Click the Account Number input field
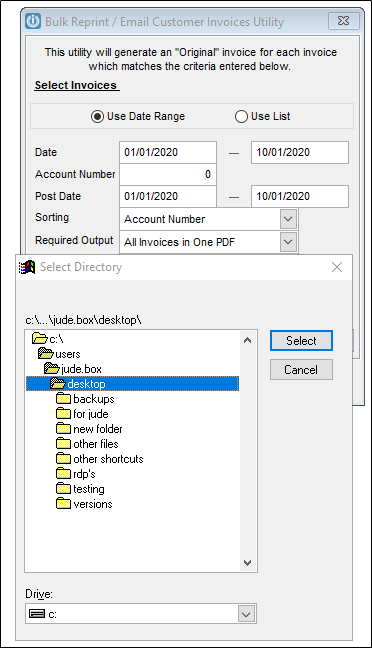The width and height of the screenshot is (372, 648). point(168,174)
